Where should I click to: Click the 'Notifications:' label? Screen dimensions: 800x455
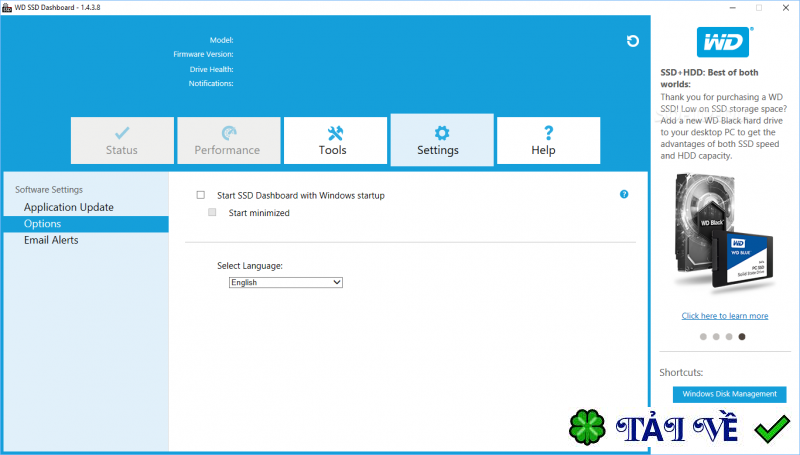click(x=211, y=83)
